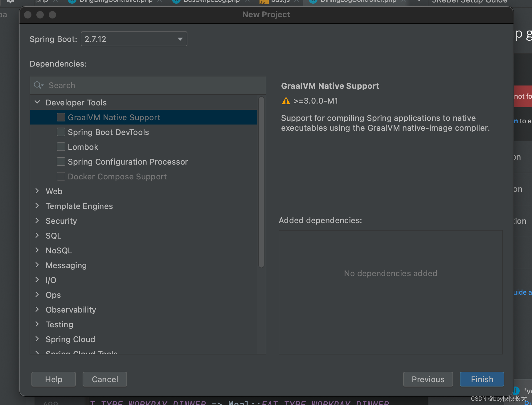The image size is (532, 405).
Task: Expand the NoSQL category
Action: pyautogui.click(x=37, y=250)
